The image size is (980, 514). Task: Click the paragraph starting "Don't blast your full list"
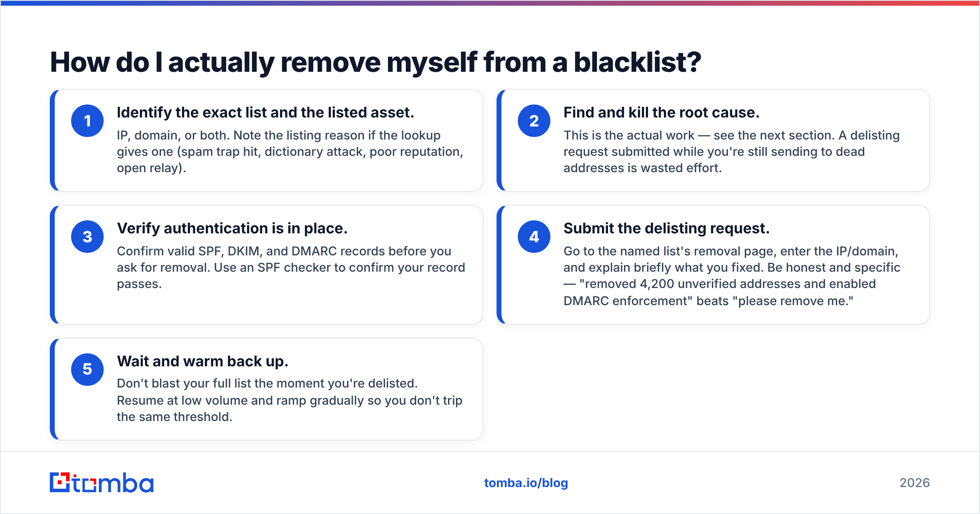tap(290, 400)
